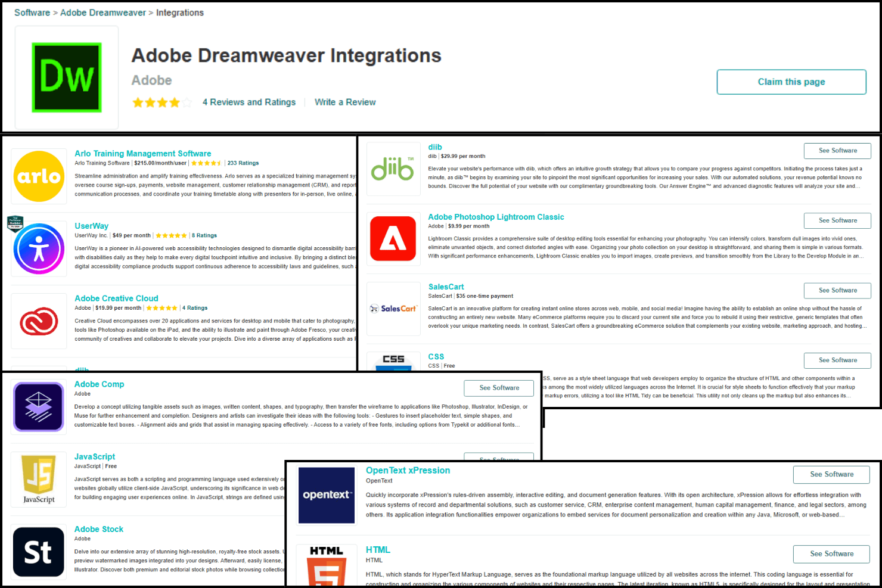Click the Adobe Dreamweaver Dw logo
Viewport: 882px width, 588px height.
point(67,77)
